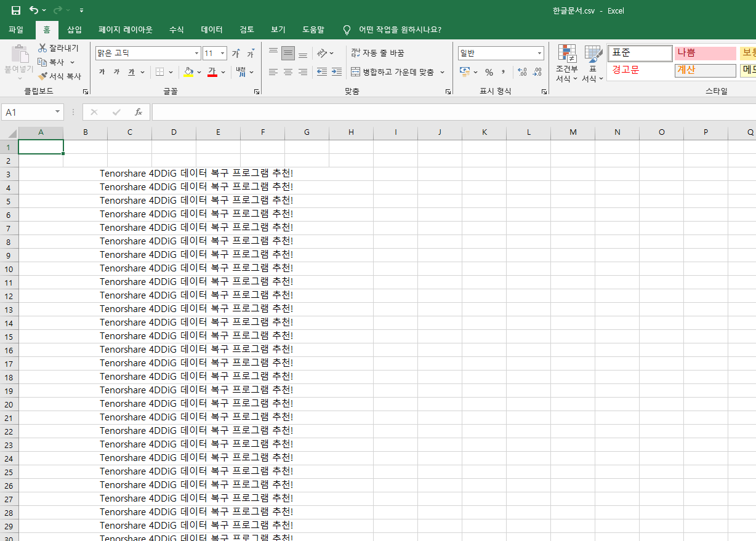Open the font group dialog launcher
Image resolution: width=756 pixels, height=541 pixels.
click(x=257, y=91)
